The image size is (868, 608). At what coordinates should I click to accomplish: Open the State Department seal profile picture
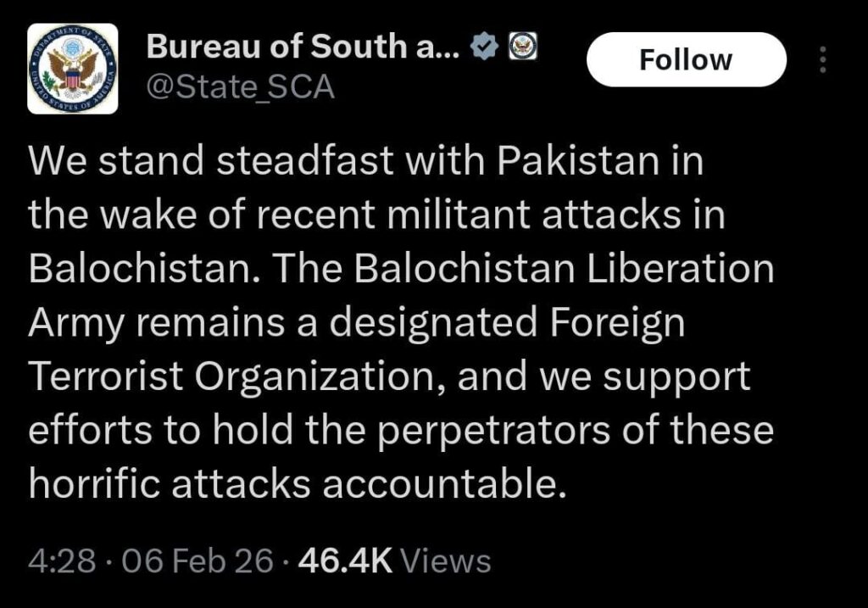(x=72, y=69)
